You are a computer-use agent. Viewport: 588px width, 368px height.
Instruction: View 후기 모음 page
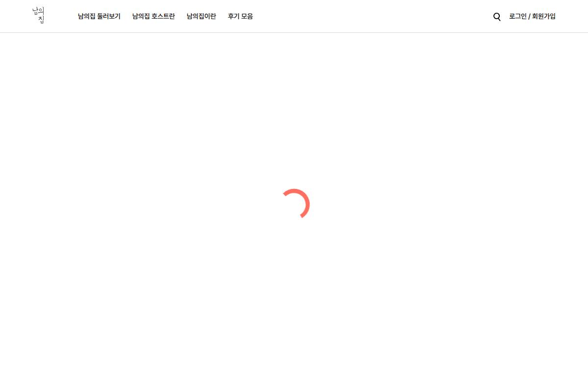241,16
